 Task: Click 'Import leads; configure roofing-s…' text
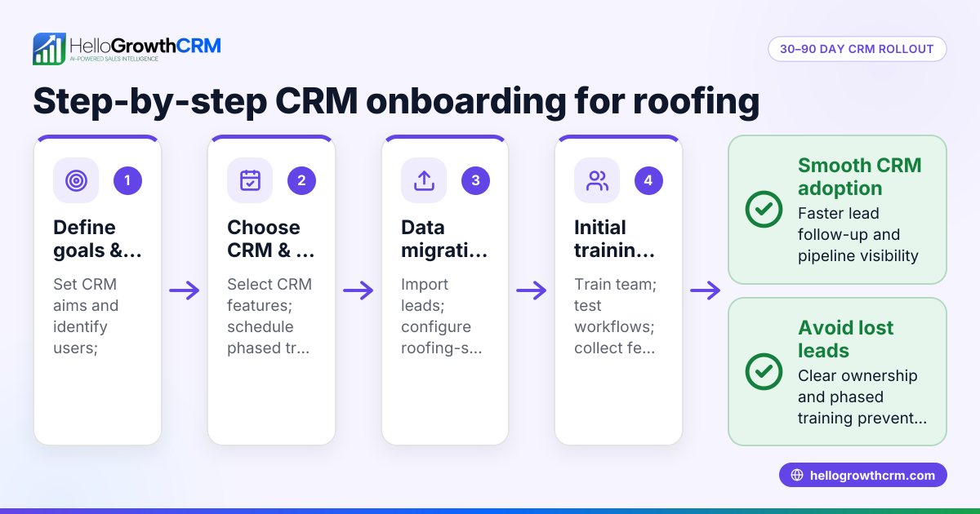441,317
